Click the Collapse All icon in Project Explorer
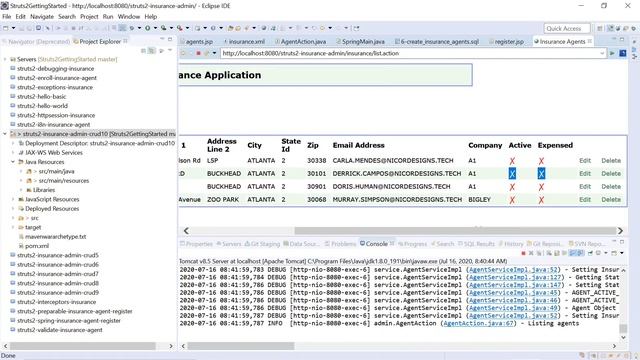The image size is (640, 360). click(x=143, y=51)
